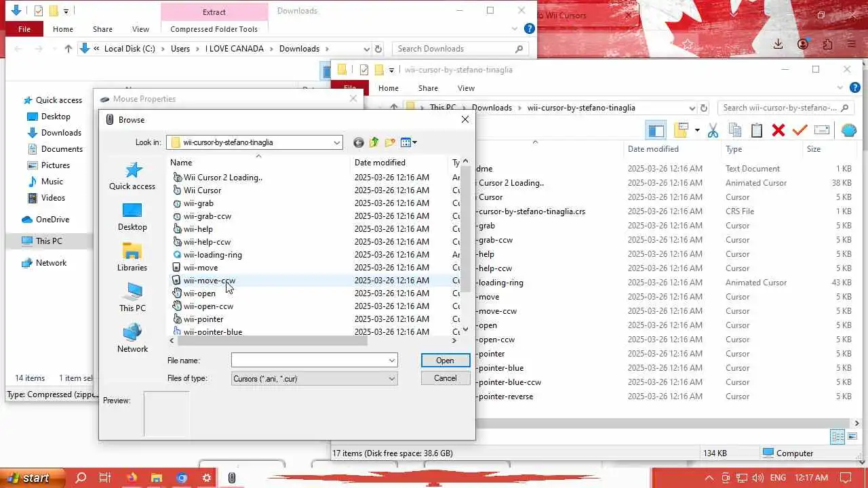Screen dimensions: 868x488
Task: Expand the Look in folder dropdown
Action: pos(336,142)
